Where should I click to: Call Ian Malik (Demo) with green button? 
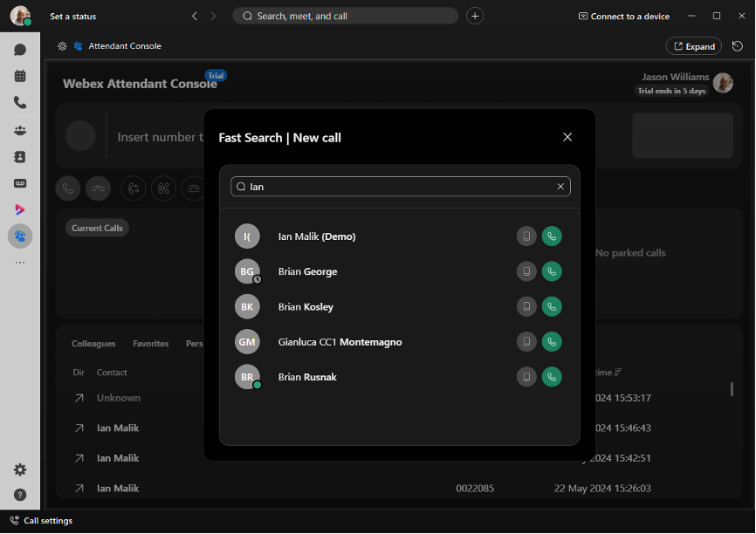point(552,236)
